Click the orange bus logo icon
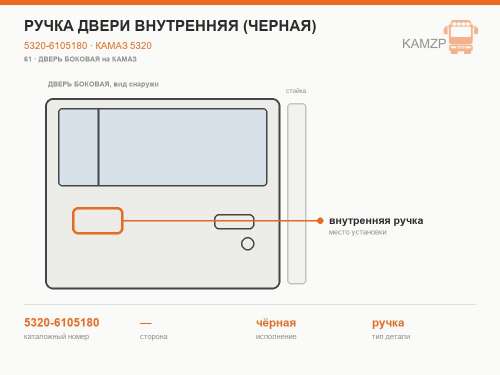The height and width of the screenshot is (375, 500). (x=461, y=37)
